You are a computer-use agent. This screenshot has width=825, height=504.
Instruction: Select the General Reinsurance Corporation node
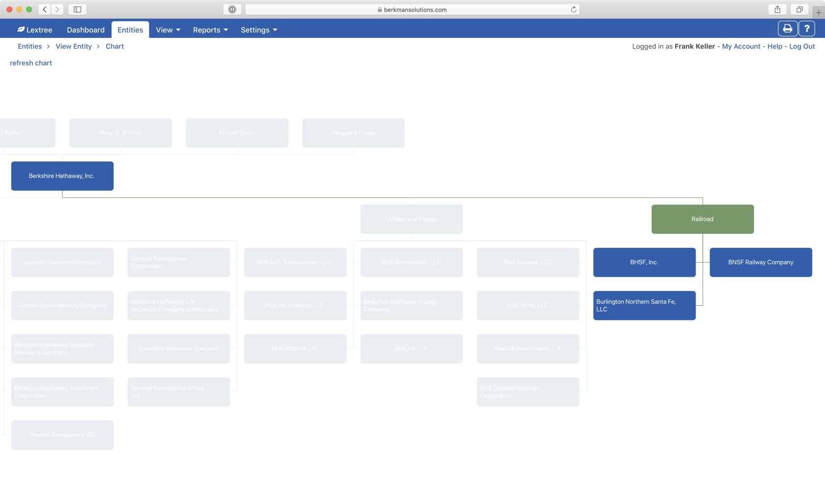(x=179, y=262)
